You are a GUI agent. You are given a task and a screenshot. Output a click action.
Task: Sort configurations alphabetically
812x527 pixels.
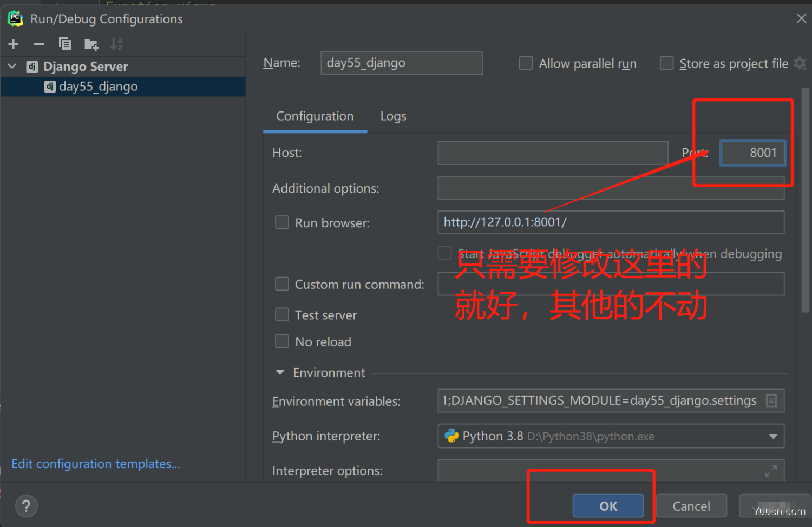point(116,44)
